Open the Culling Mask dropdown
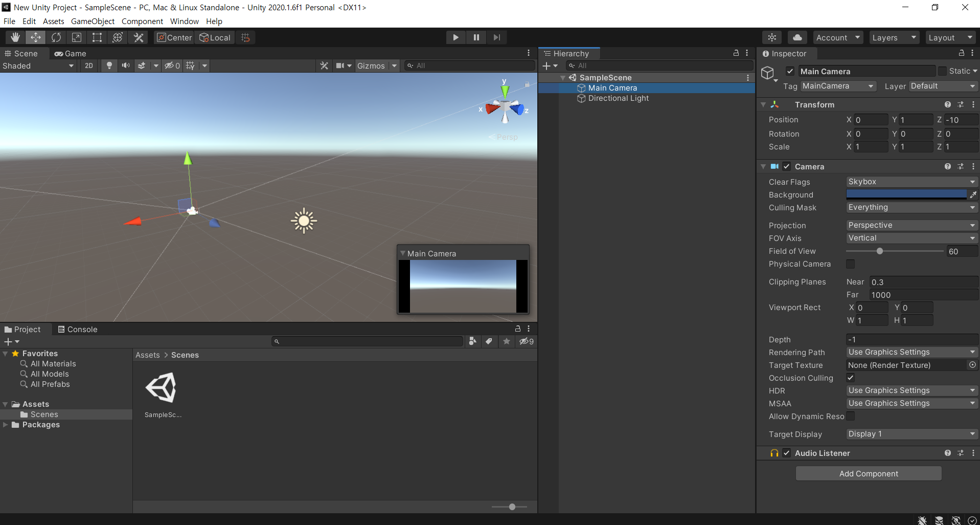The image size is (980, 525). click(x=912, y=207)
